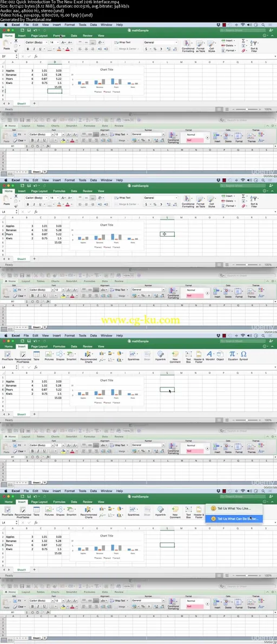Choose Tell Us What Can Be Better...
The width and height of the screenshot is (277, 644).
[x=234, y=519]
